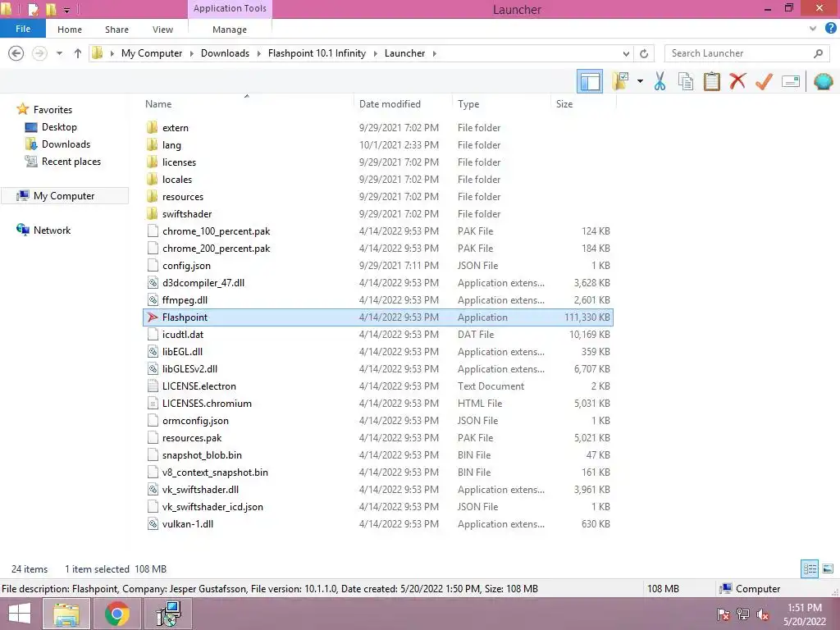
Task: Open the File menu tab
Action: (x=22, y=29)
